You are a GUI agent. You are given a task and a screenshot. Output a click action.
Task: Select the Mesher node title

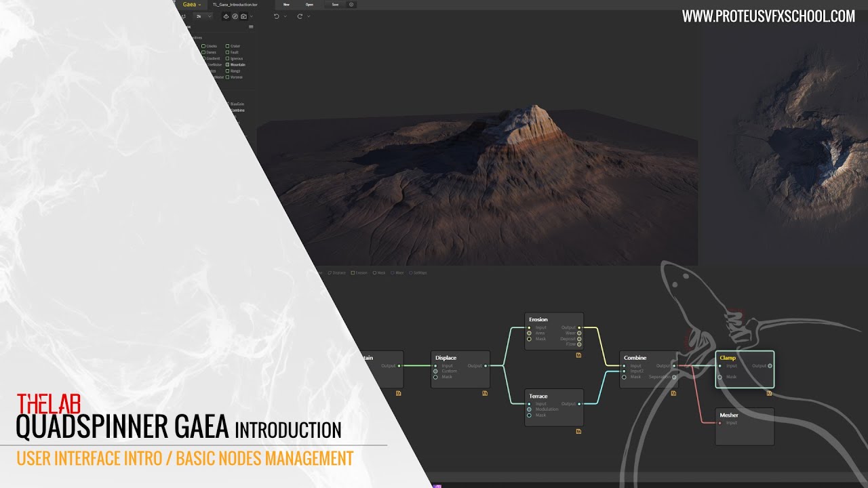point(729,415)
